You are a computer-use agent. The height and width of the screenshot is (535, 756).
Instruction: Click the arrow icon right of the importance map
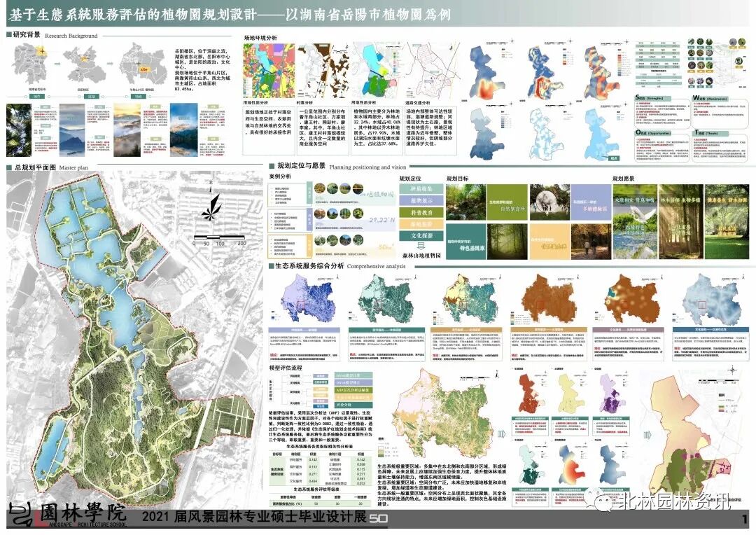coord(502,435)
